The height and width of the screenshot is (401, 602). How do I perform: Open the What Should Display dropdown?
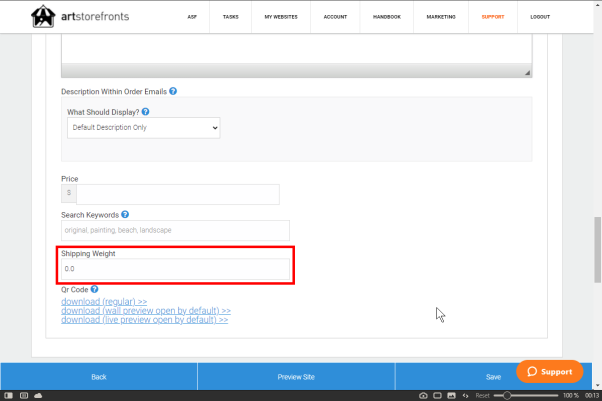click(x=143, y=128)
